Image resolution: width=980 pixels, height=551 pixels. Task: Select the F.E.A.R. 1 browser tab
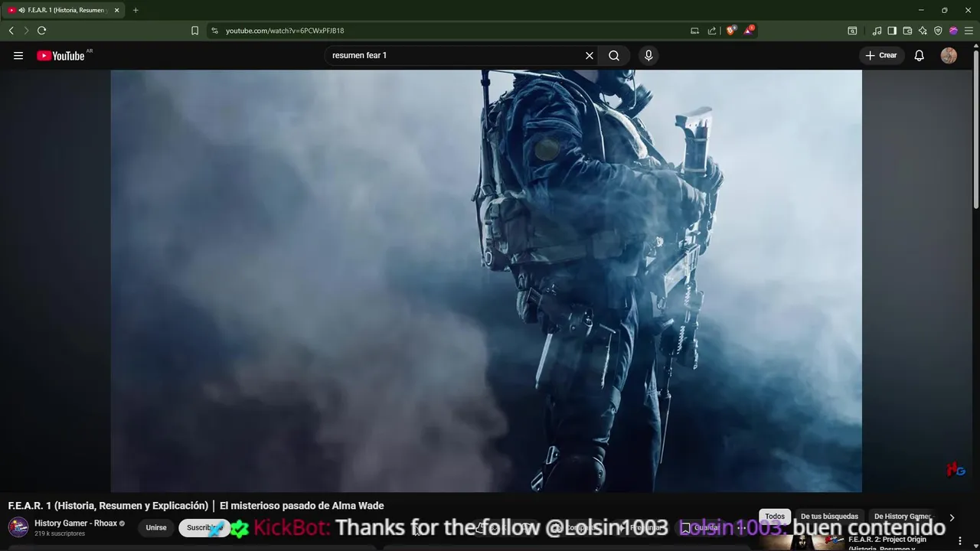[x=64, y=10]
